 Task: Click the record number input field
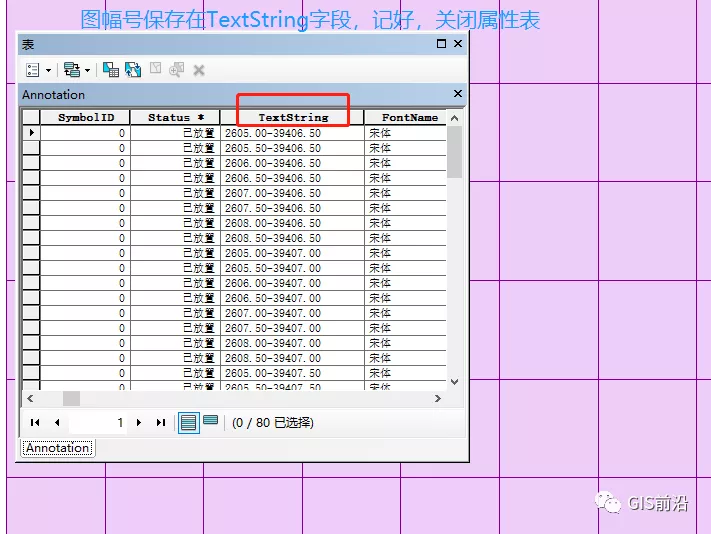click(x=97, y=422)
